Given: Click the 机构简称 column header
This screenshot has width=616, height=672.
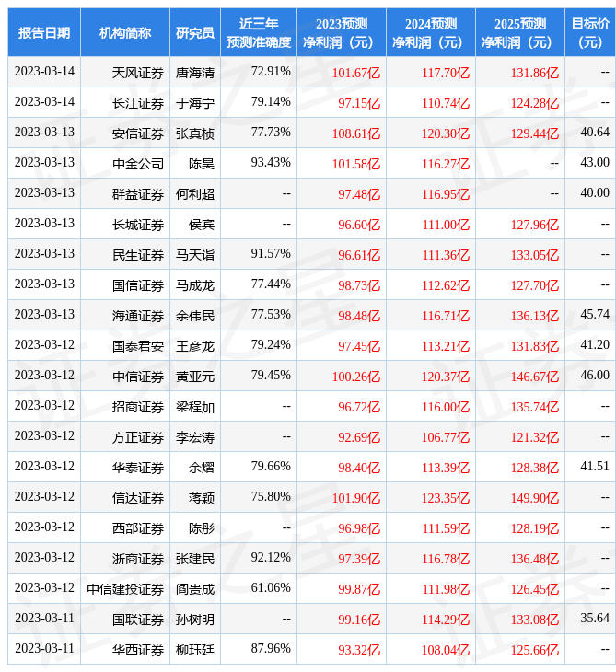Looking at the screenshot, I should (x=125, y=32).
